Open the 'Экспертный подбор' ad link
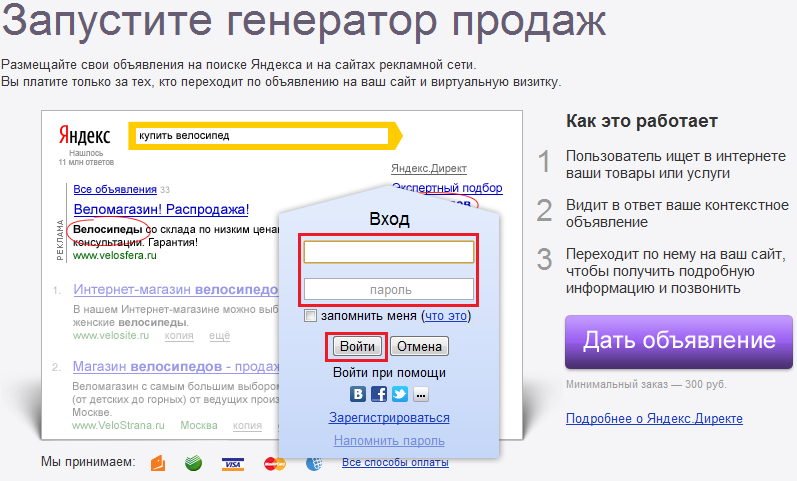The width and height of the screenshot is (797, 481). [447, 188]
